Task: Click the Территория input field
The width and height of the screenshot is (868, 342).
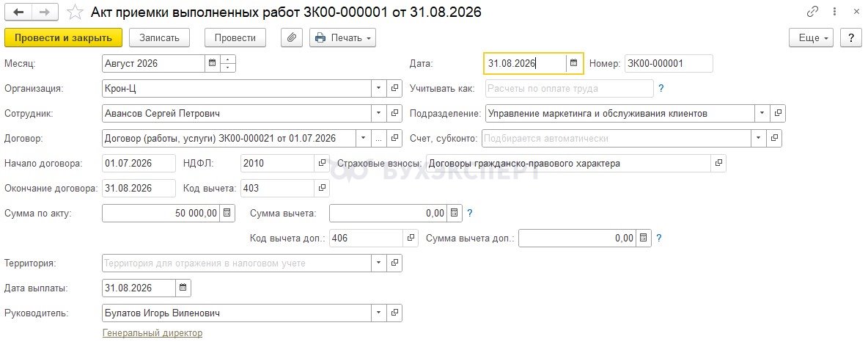Action: pyautogui.click(x=237, y=263)
